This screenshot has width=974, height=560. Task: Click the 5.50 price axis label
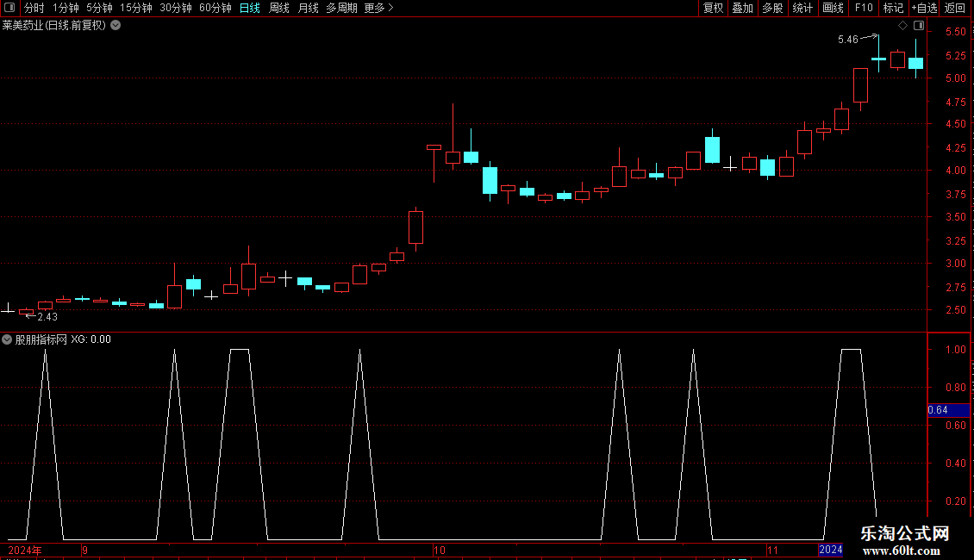[x=955, y=32]
